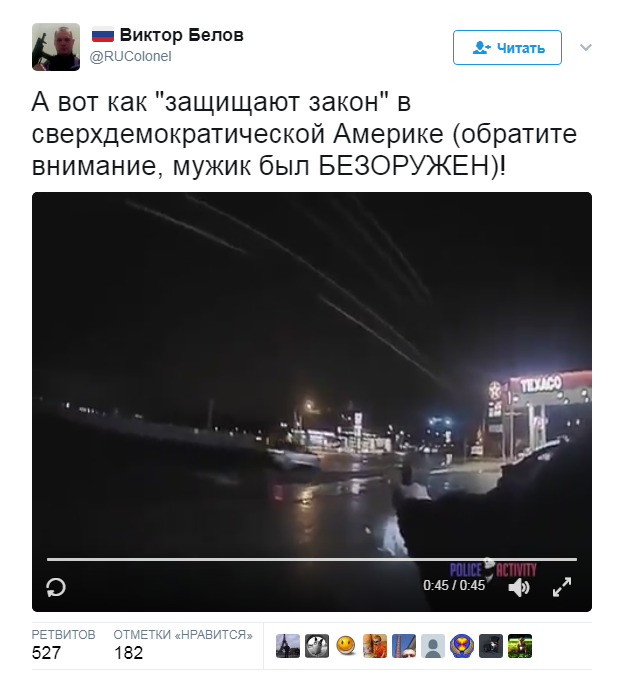
Task: Seek on the video progress bar
Action: pos(312,559)
